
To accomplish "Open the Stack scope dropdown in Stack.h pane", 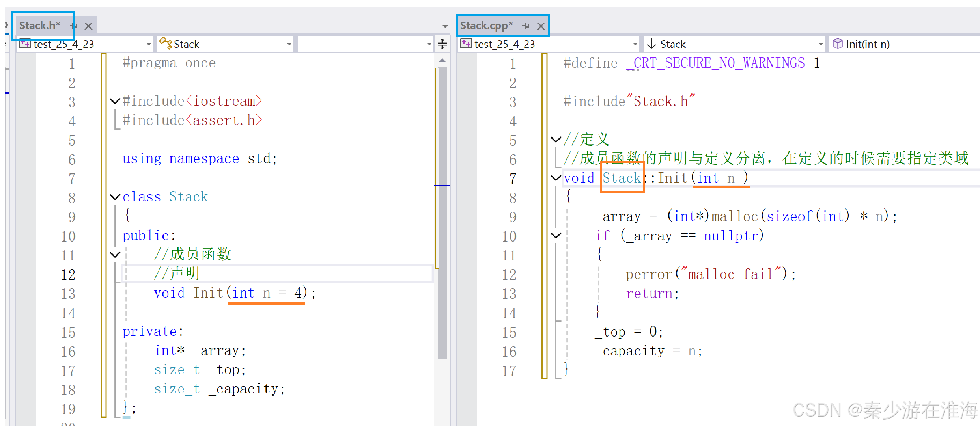I will [x=289, y=44].
